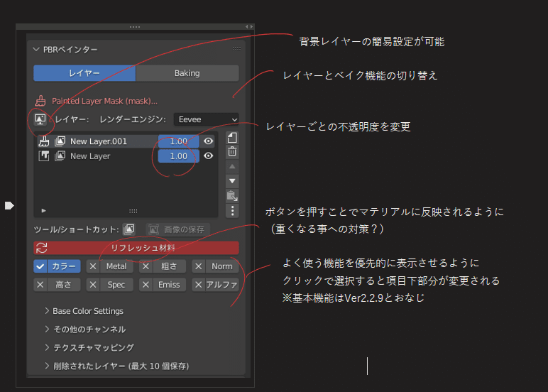Enable the Metal channel X toggle
548x392 pixels.
93,266
